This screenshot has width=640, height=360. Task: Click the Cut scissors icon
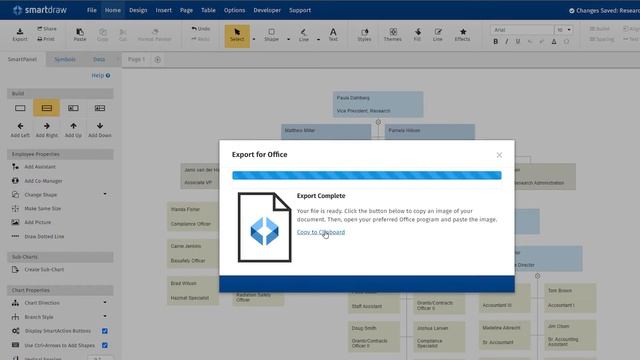coord(123,35)
